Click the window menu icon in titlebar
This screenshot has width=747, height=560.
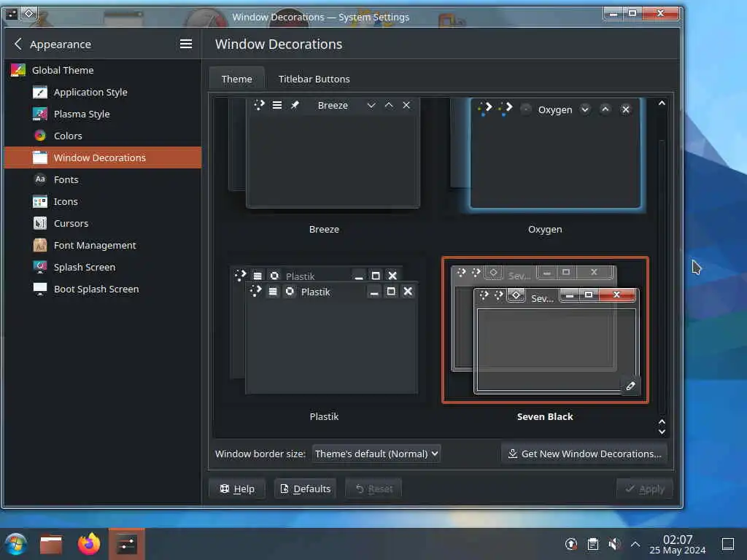(x=12, y=14)
